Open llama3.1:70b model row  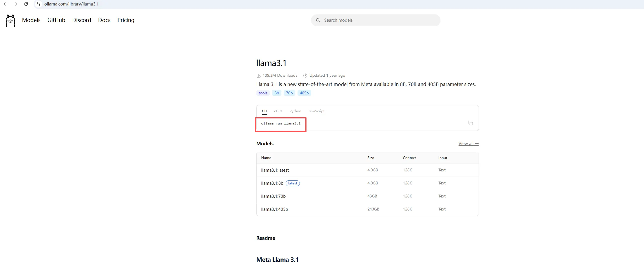(x=367, y=196)
